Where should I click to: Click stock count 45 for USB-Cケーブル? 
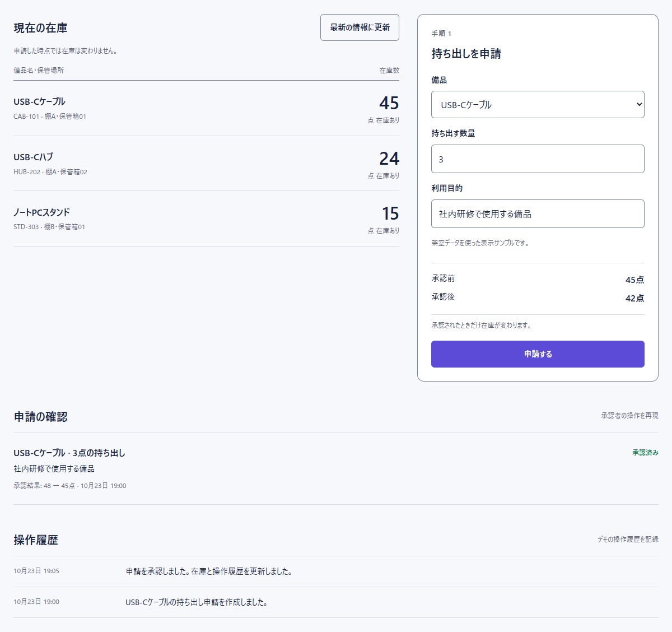point(389,103)
